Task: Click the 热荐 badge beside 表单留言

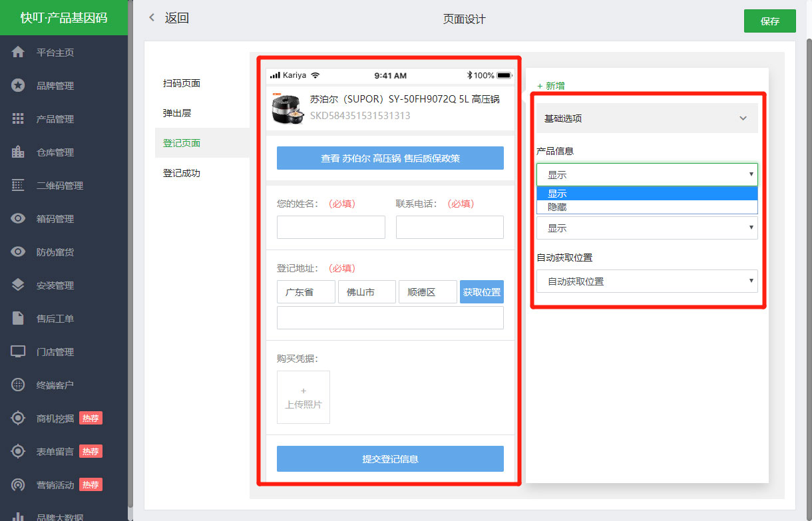Action: (x=91, y=451)
